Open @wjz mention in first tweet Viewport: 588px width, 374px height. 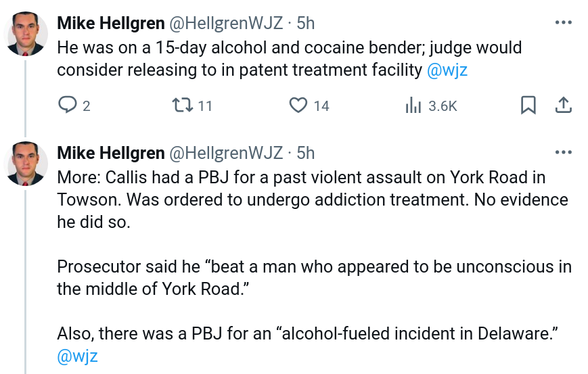coord(447,70)
